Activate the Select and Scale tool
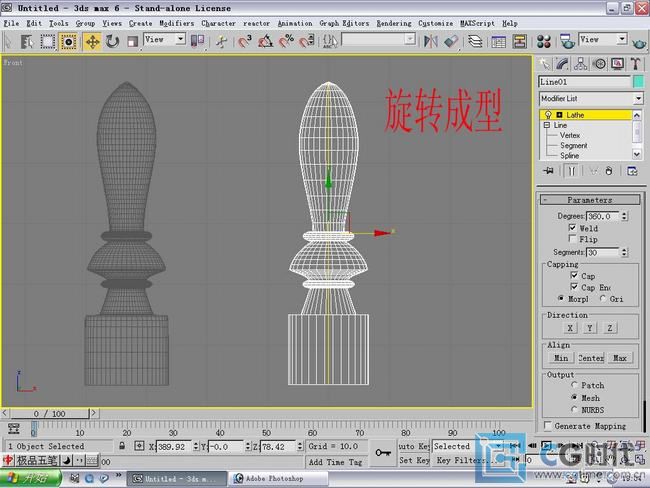The height and width of the screenshot is (488, 650). tap(132, 41)
